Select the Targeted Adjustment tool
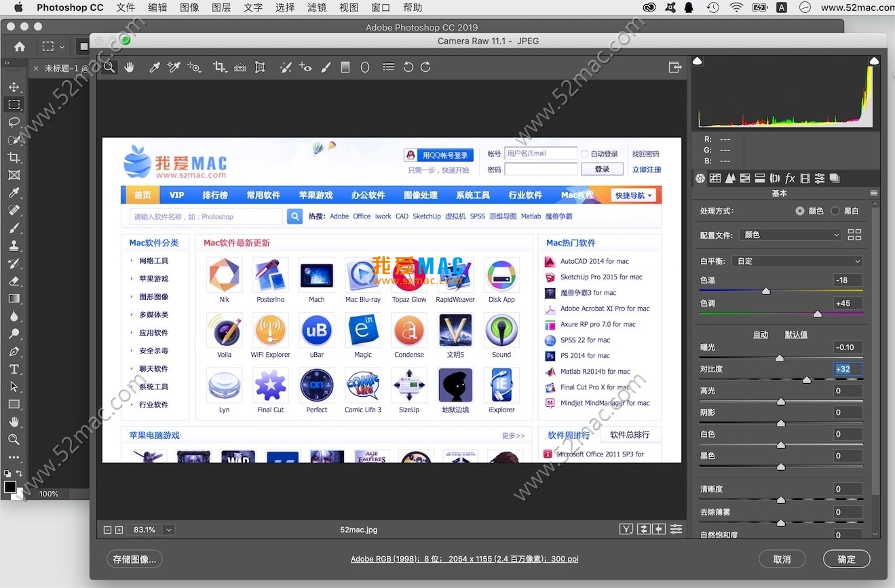895x588 pixels. coord(195,67)
